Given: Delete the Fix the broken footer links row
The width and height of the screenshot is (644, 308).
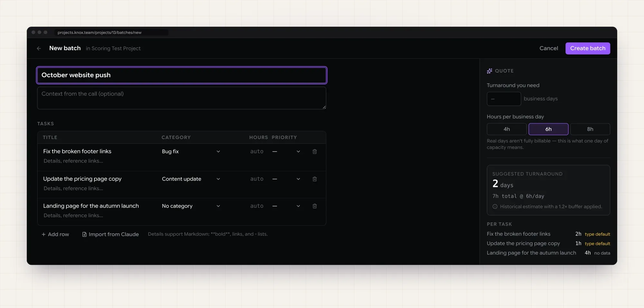Looking at the screenshot, I should (x=315, y=151).
